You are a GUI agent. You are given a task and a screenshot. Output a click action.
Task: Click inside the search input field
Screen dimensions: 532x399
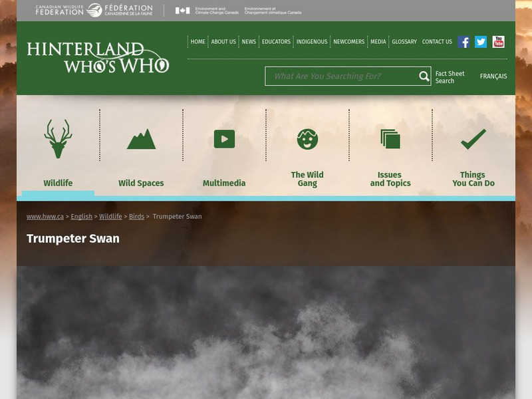[x=339, y=76]
